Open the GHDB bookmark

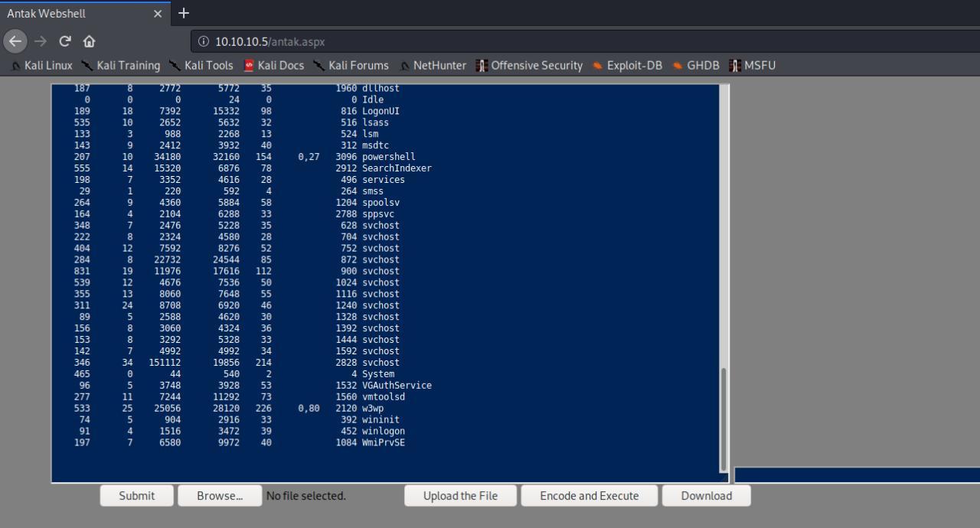click(x=696, y=66)
